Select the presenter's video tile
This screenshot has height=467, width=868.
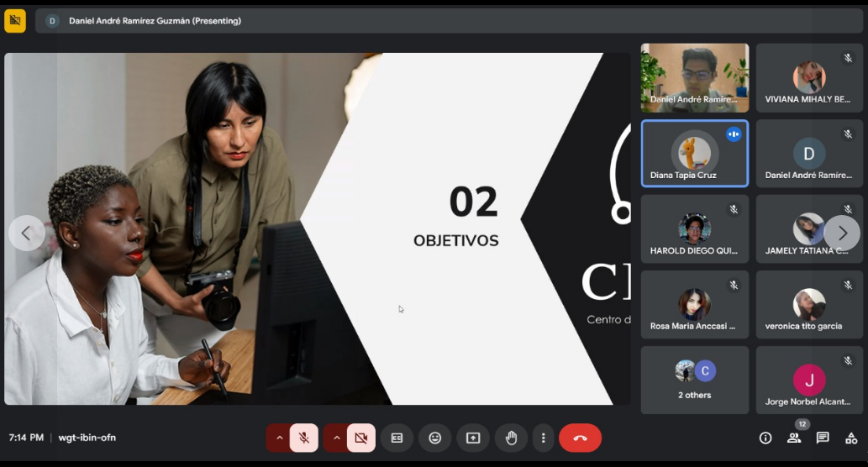[694, 77]
